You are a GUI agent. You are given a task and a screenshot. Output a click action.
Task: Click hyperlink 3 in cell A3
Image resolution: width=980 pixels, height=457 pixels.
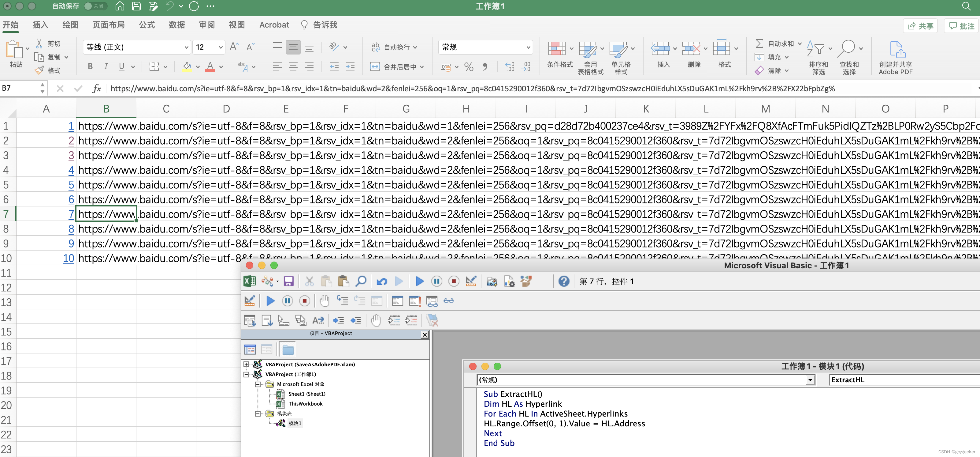[71, 155]
